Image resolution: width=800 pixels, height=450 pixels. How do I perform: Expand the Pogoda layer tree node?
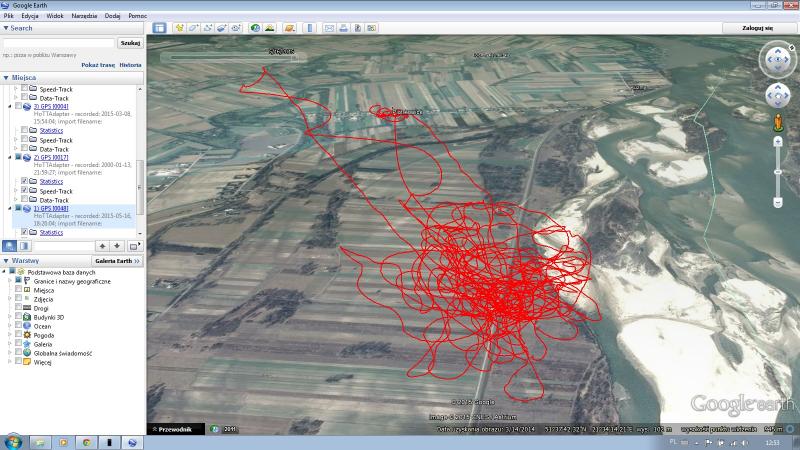10,335
